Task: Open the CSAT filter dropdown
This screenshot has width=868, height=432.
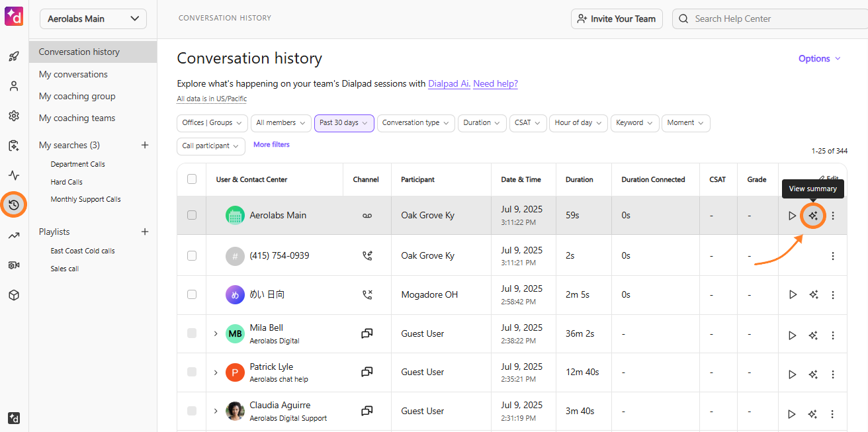Action: coord(528,123)
